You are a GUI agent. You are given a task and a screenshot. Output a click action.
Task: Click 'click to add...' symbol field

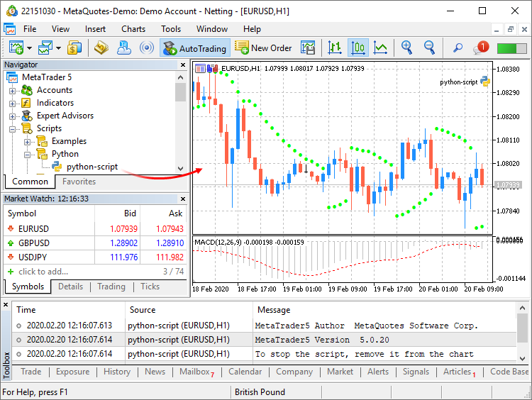(43, 272)
